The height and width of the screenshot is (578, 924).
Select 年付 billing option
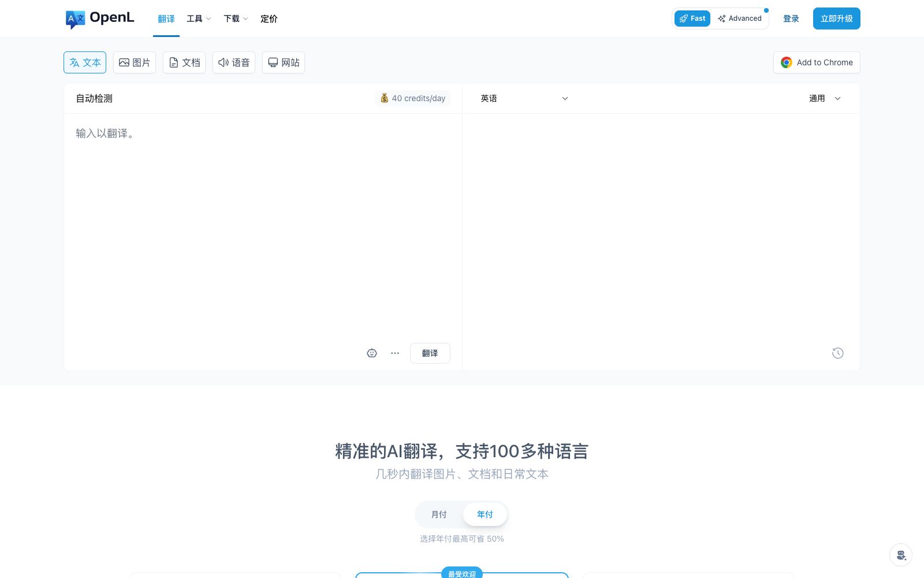[485, 514]
